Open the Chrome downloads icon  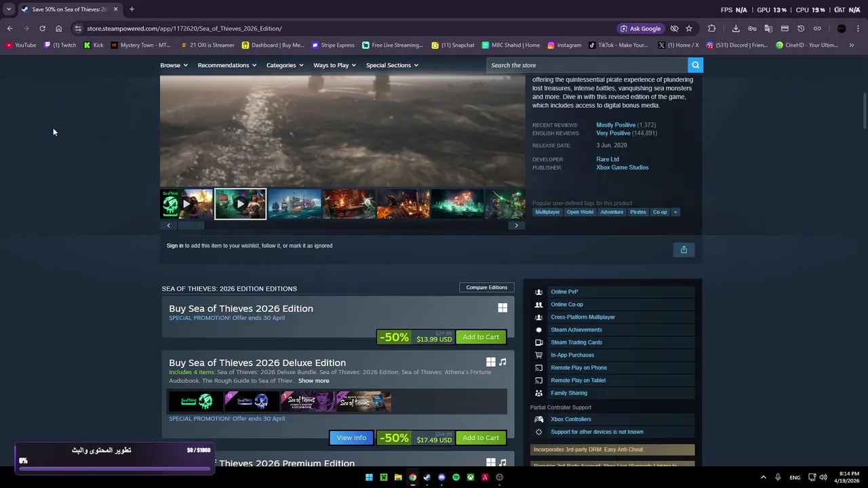736,28
